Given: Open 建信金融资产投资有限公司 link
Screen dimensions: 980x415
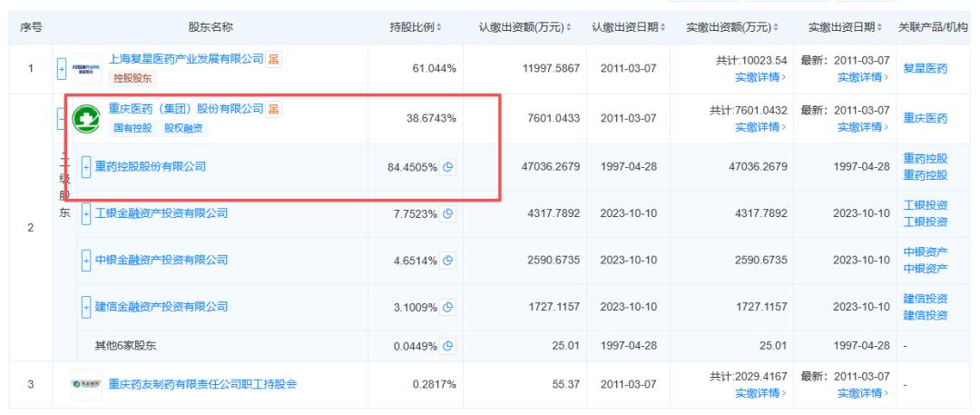Looking at the screenshot, I should 162,307.
